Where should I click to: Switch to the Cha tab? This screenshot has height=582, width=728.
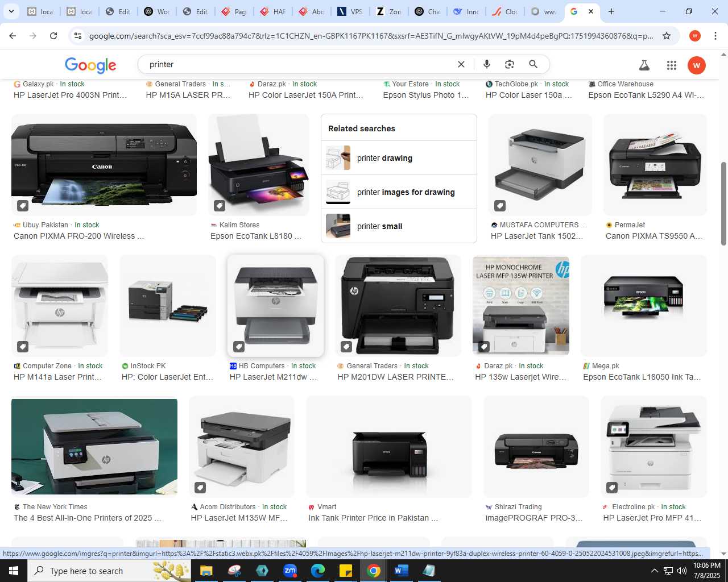pos(428,11)
